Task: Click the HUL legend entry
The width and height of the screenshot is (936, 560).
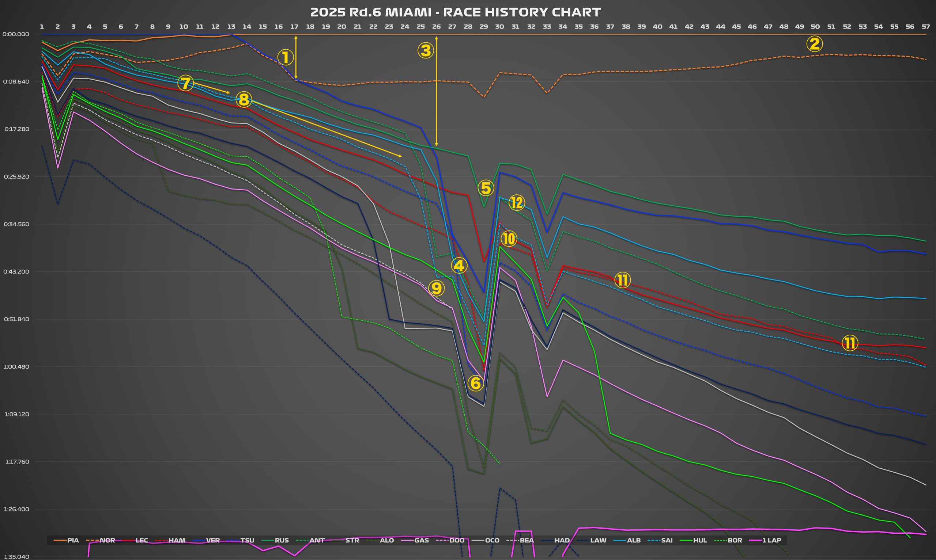Action: 700,540
